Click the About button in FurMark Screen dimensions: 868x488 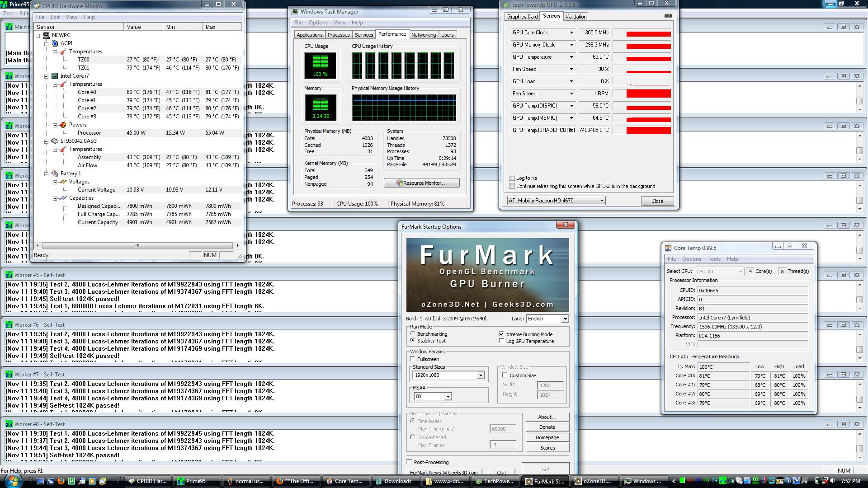547,417
